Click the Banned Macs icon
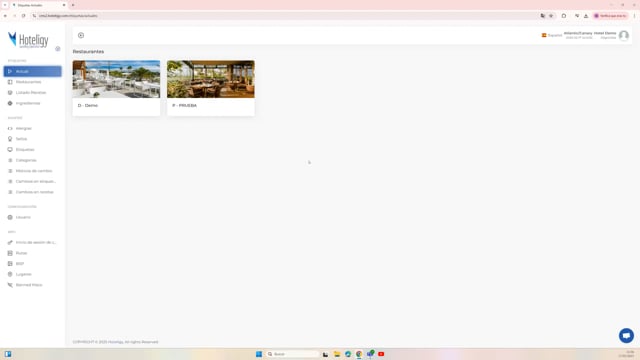 coord(10,285)
